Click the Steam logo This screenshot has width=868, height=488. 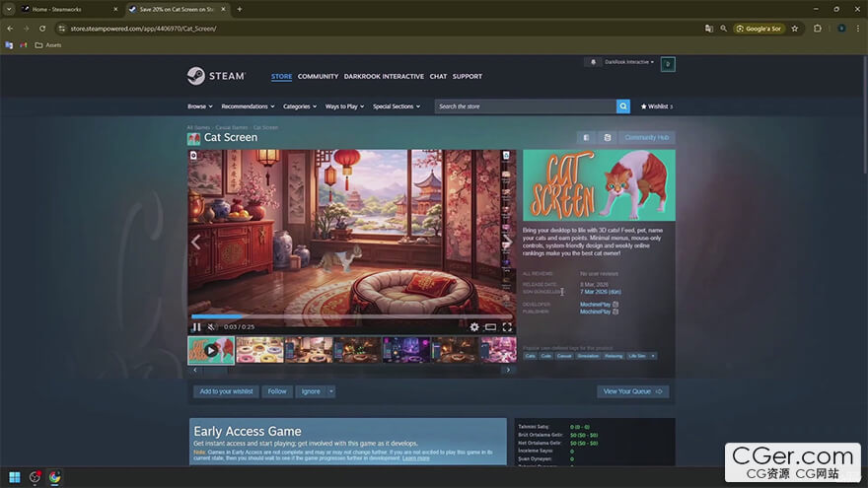216,76
